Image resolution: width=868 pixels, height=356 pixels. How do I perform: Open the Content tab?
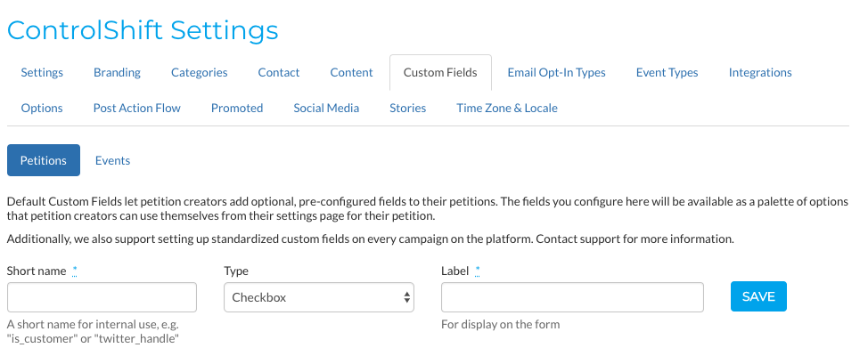click(x=351, y=72)
